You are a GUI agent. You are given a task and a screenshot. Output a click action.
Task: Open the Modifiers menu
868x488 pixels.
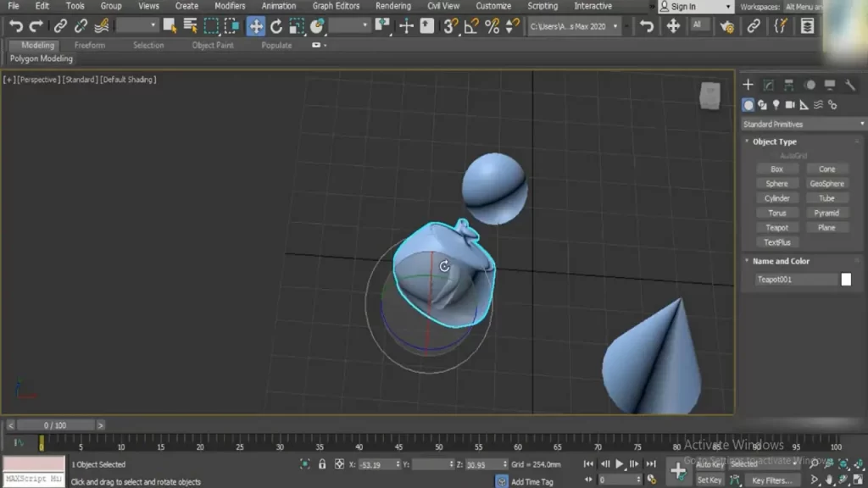[x=230, y=6]
